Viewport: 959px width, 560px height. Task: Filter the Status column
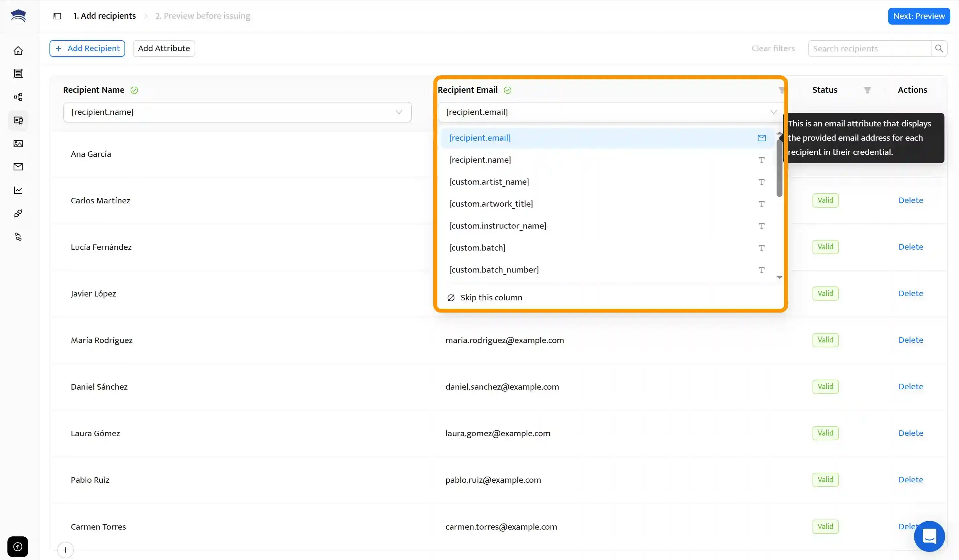(x=867, y=90)
